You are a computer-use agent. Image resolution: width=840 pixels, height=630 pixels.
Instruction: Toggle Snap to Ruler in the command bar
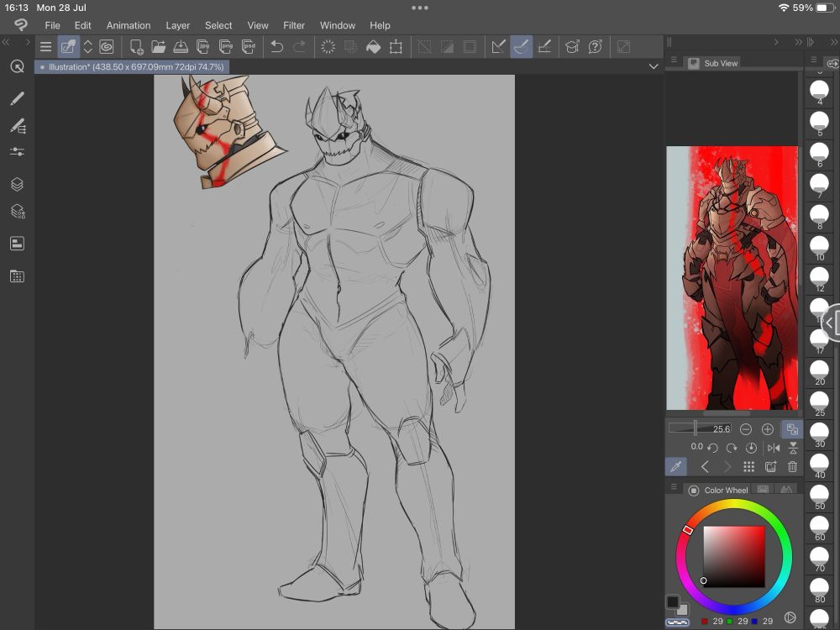click(499, 47)
